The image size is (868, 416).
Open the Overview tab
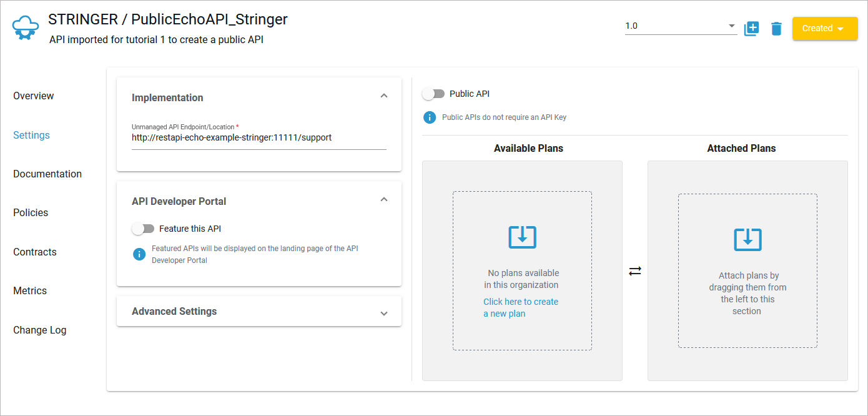(x=34, y=96)
